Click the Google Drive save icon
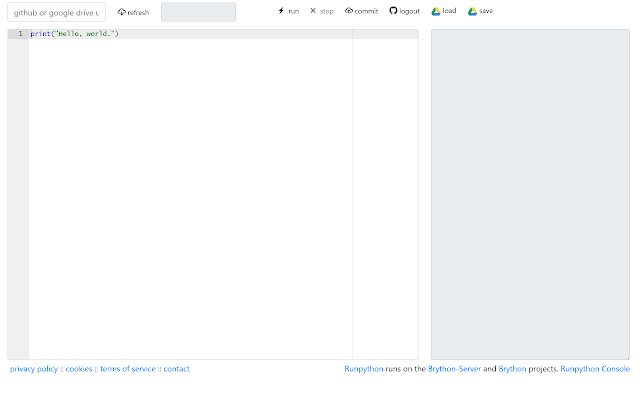The height and width of the screenshot is (400, 640). point(472,11)
